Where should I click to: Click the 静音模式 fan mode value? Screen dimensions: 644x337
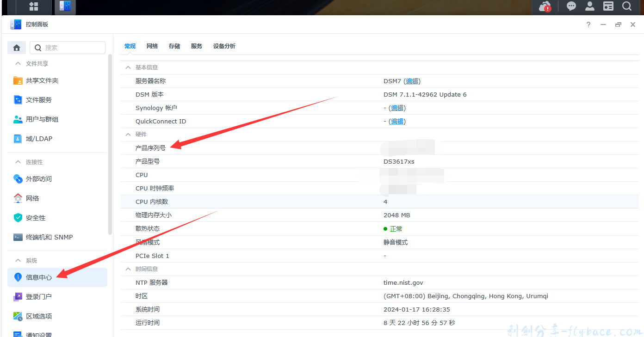point(396,242)
